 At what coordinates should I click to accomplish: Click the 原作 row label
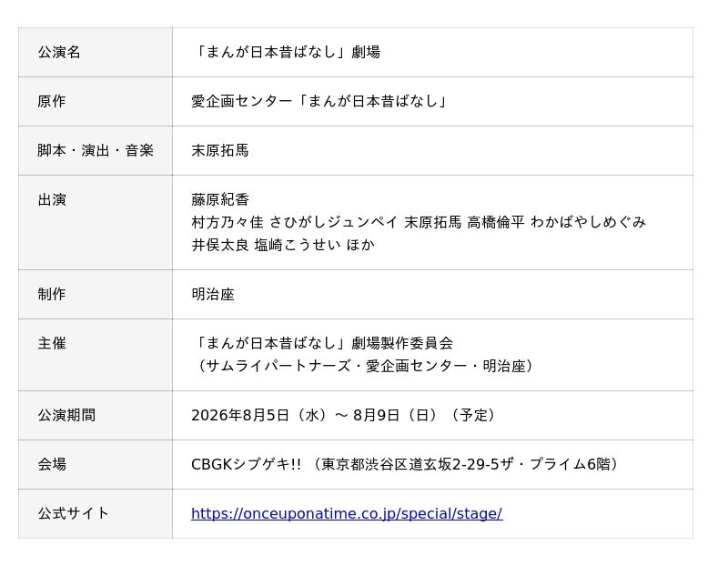52,101
